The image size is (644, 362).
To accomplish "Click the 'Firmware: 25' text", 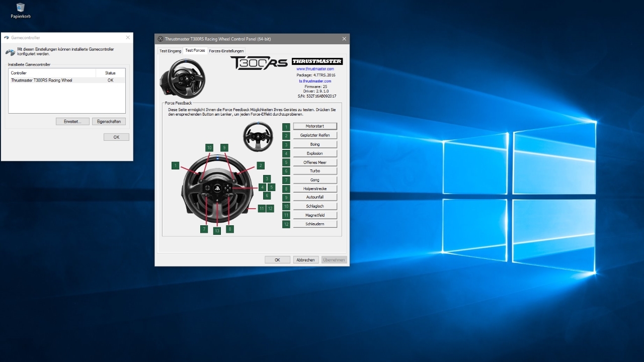I will pos(315,86).
